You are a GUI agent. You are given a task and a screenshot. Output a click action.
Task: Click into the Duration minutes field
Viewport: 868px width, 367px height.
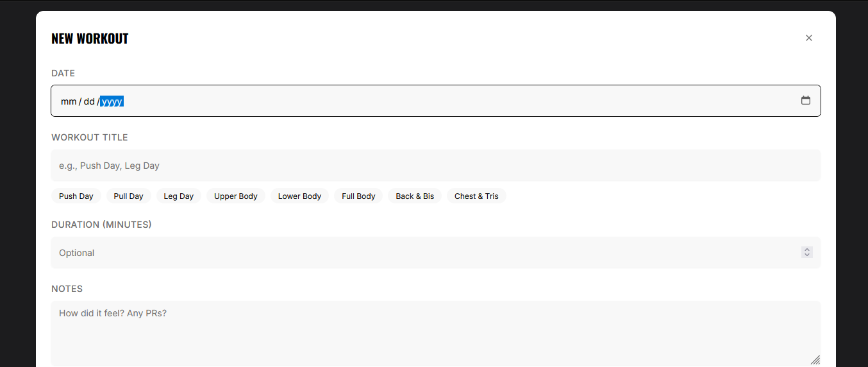423,253
